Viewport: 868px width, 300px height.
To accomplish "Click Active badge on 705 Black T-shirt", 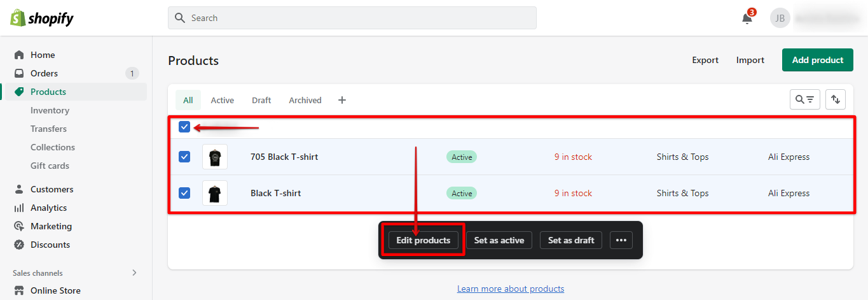I will click(462, 157).
